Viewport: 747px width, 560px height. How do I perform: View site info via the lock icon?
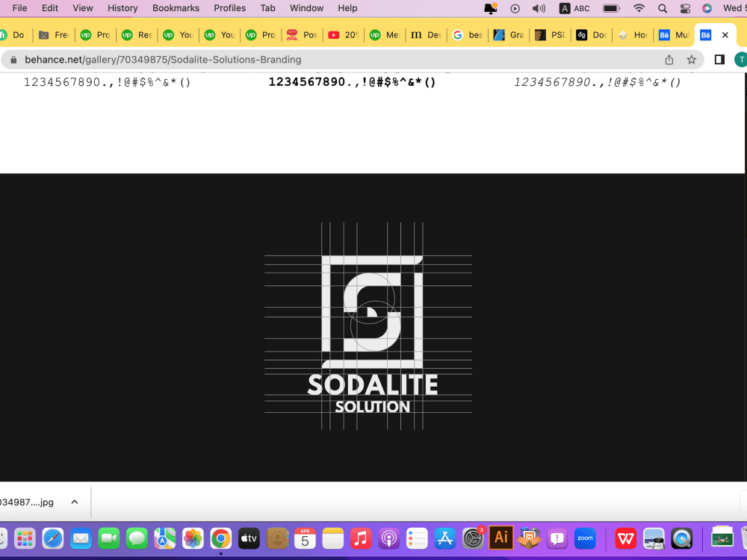13,60
